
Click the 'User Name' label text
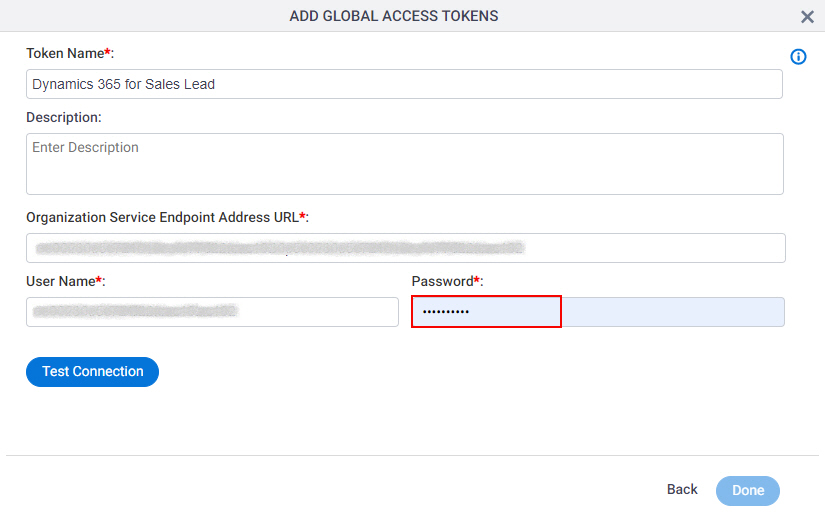61,282
